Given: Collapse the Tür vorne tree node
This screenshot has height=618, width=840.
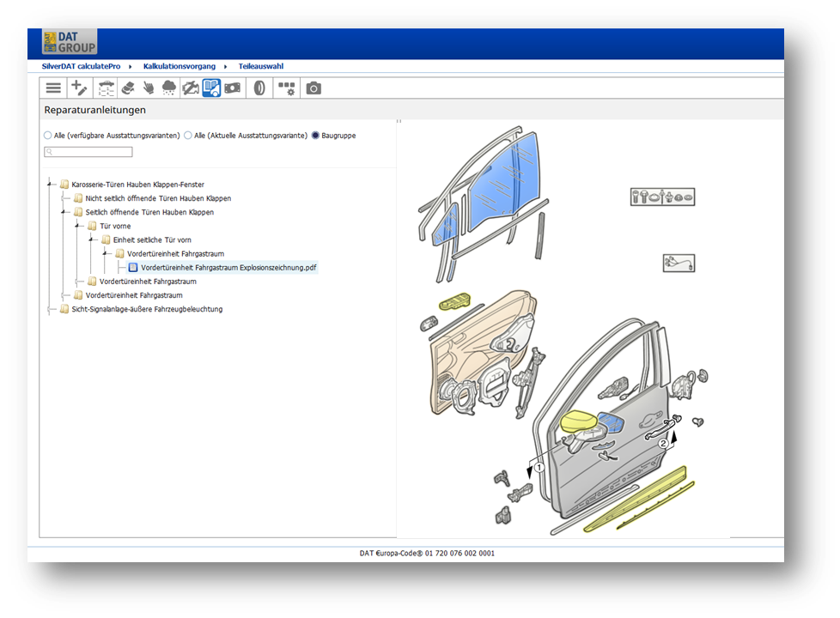Looking at the screenshot, I should [77, 226].
